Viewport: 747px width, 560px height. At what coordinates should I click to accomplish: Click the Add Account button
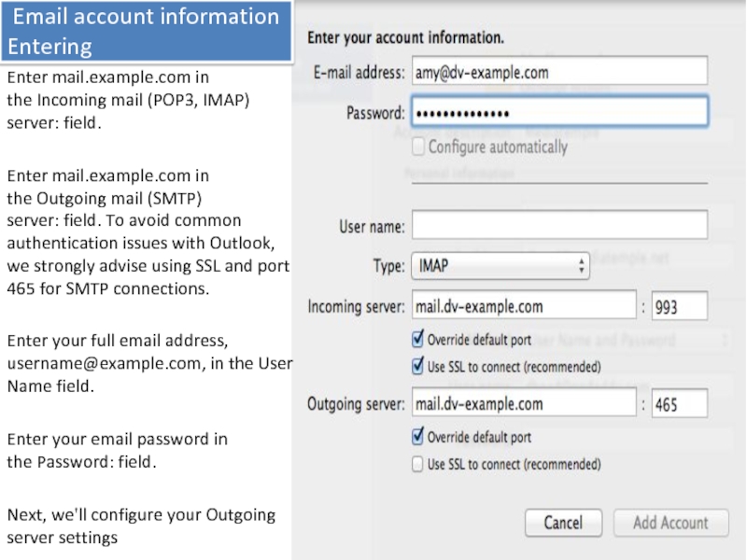coord(669,523)
